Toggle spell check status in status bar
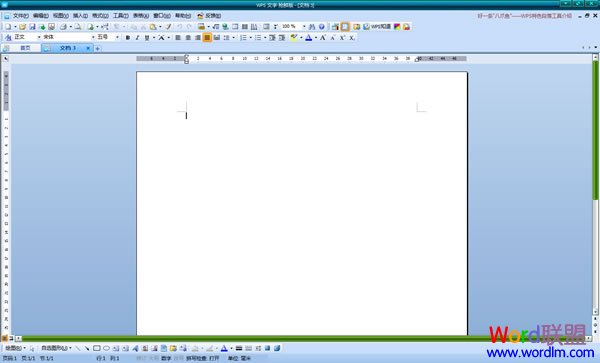Screen dimensions: 600x363 coord(202,358)
